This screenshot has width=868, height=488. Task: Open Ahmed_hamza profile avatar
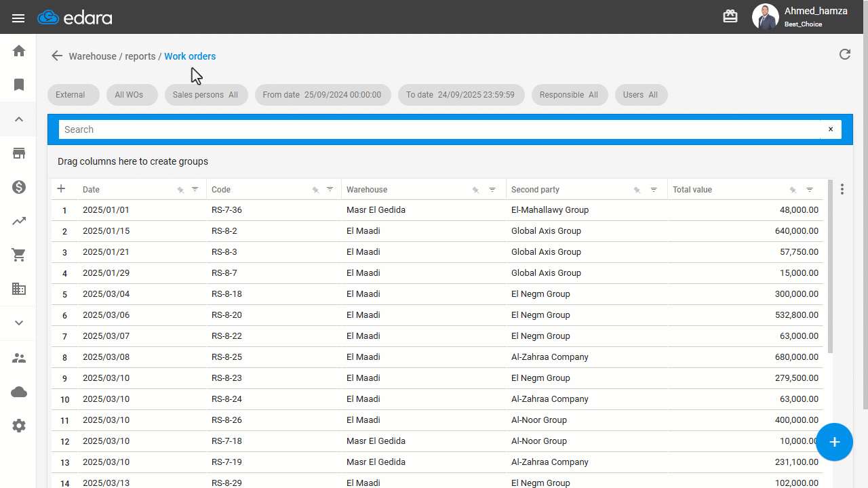tap(765, 17)
